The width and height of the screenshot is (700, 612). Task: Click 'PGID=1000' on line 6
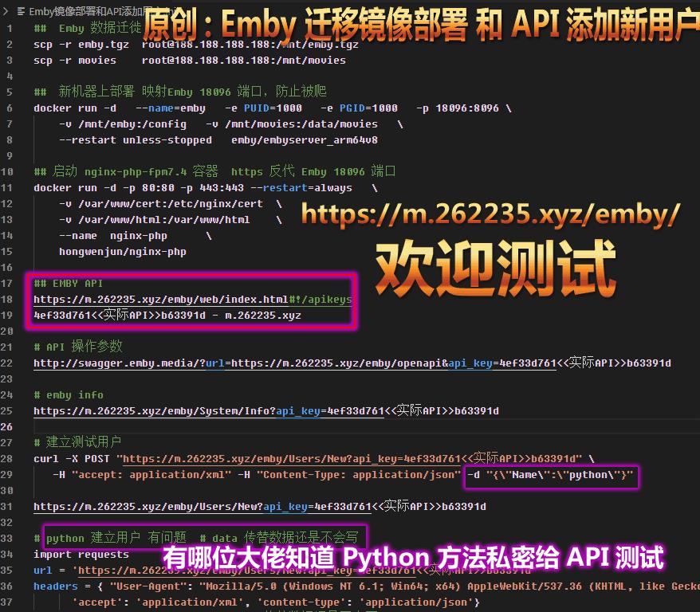368,108
